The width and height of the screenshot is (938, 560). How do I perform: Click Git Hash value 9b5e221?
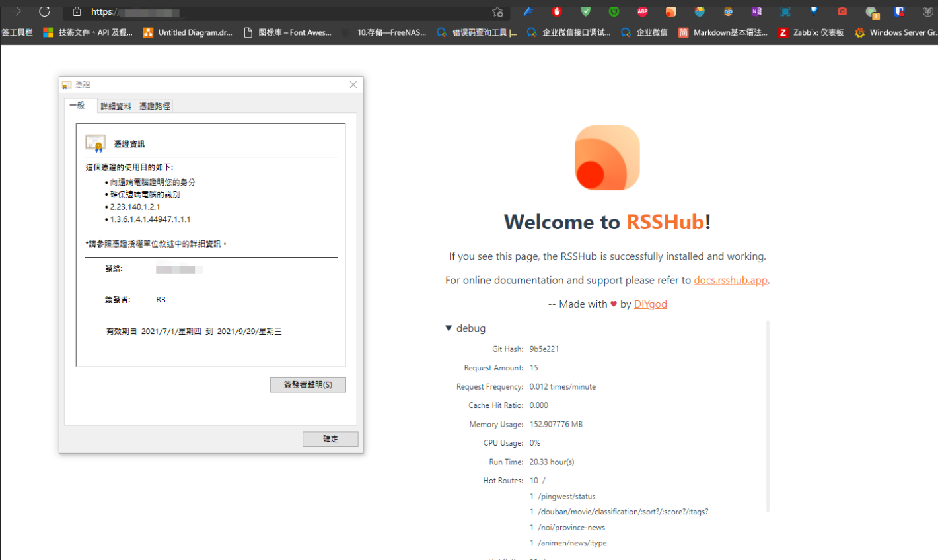[x=544, y=349]
